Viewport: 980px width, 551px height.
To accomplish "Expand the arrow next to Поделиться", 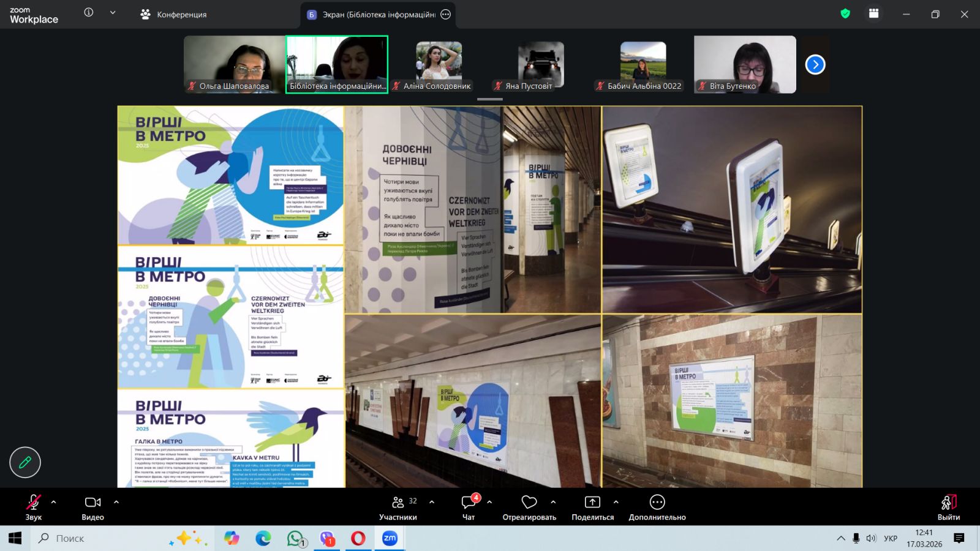I will (616, 502).
